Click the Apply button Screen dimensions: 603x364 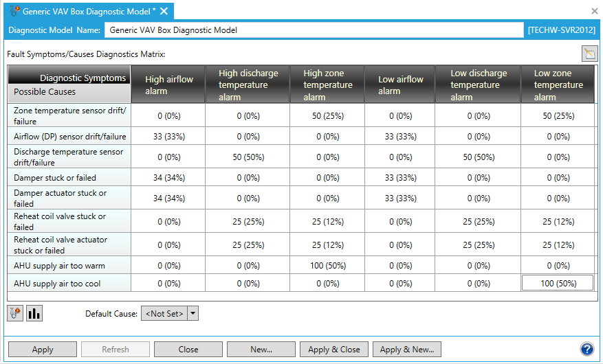(43, 349)
